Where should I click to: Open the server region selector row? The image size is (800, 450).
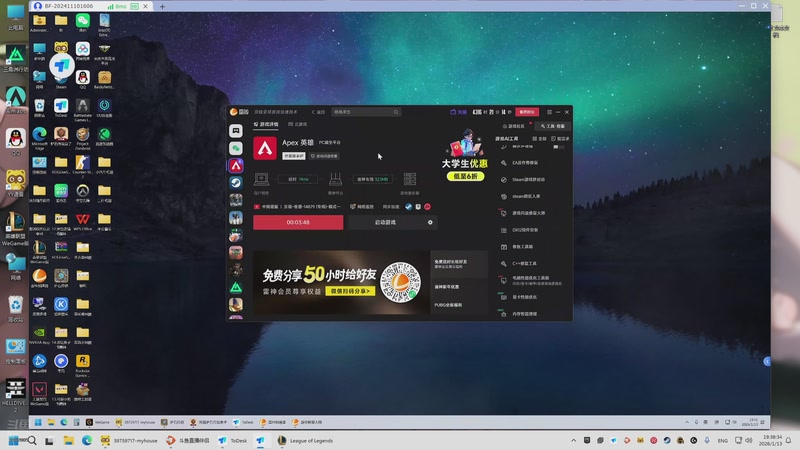click(297, 207)
